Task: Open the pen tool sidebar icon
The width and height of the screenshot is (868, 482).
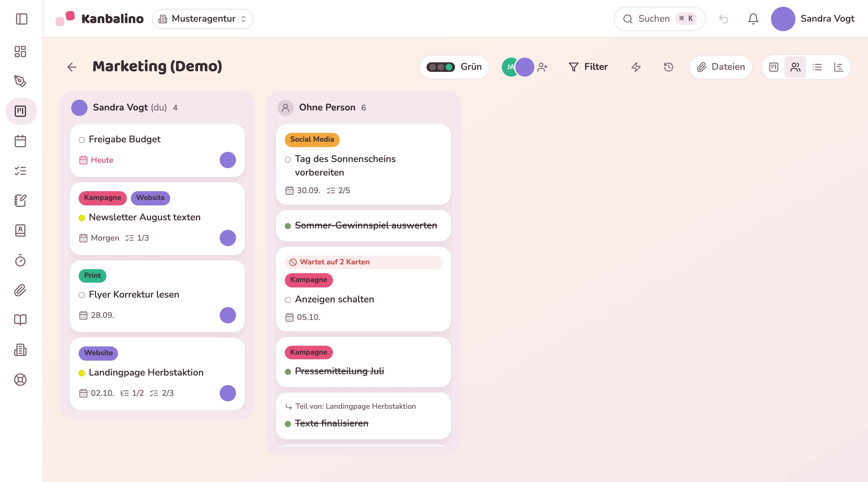Action: pos(20,81)
